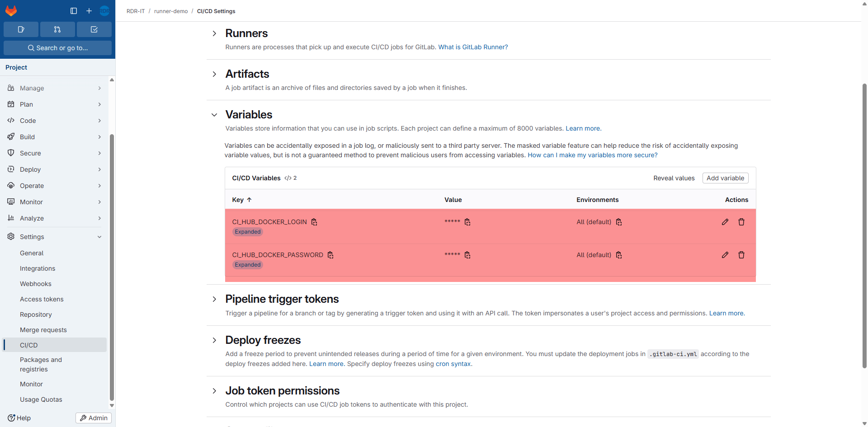Expand the Pipeline trigger tokens section
Image resolution: width=868 pixels, height=427 pixels.
(214, 299)
